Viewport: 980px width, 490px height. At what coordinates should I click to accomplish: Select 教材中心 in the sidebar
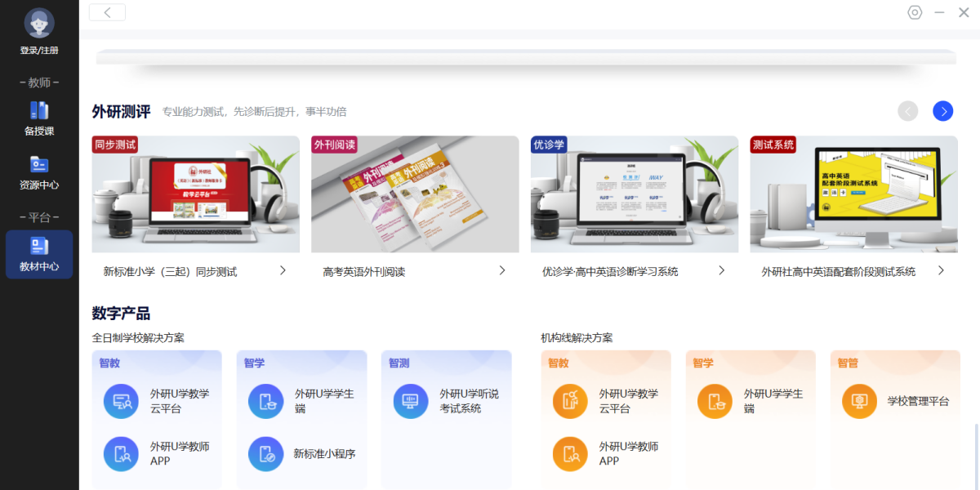(39, 254)
